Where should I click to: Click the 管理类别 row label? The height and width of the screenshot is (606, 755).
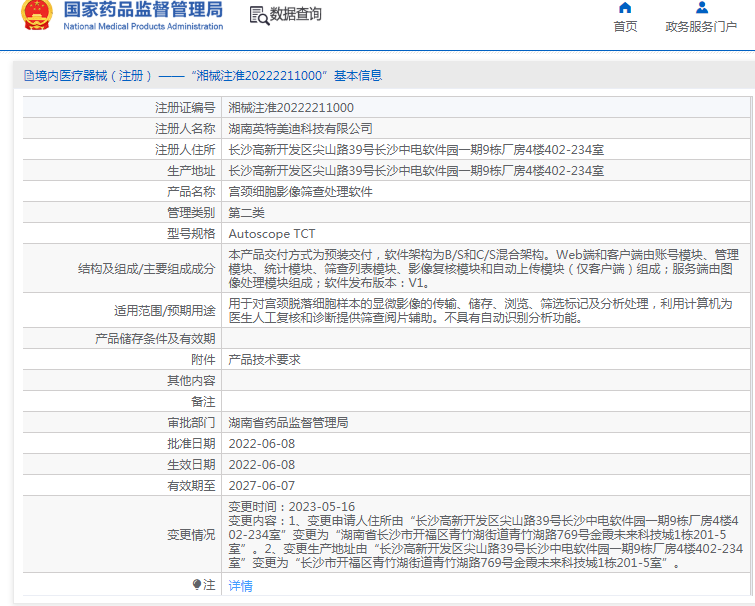coord(191,213)
